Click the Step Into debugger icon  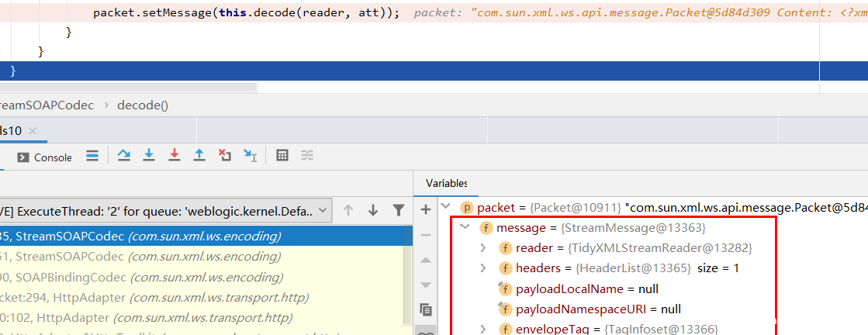(149, 155)
